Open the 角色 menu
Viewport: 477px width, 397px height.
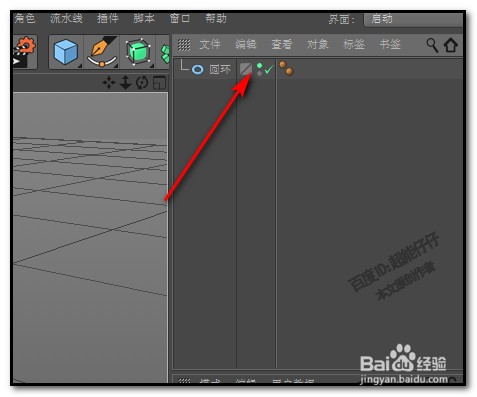(x=24, y=18)
